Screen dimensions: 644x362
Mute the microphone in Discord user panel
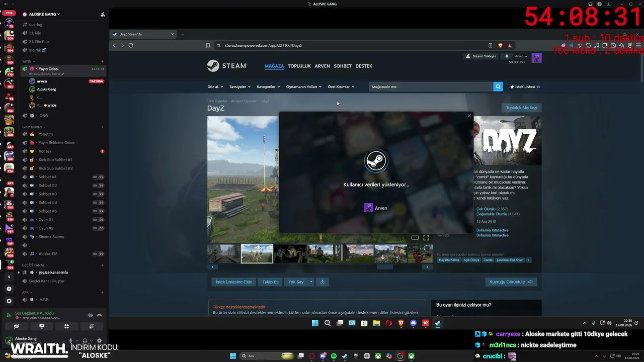coord(71,341)
